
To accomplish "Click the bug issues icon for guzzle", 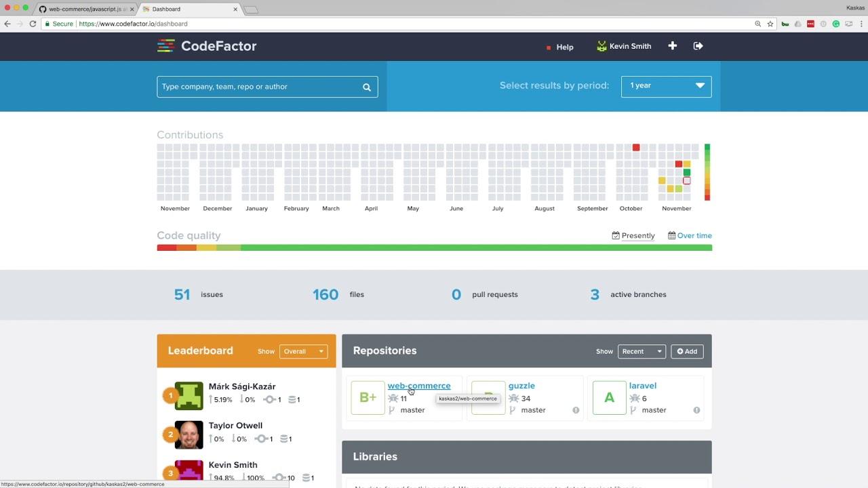I will pyautogui.click(x=513, y=399).
